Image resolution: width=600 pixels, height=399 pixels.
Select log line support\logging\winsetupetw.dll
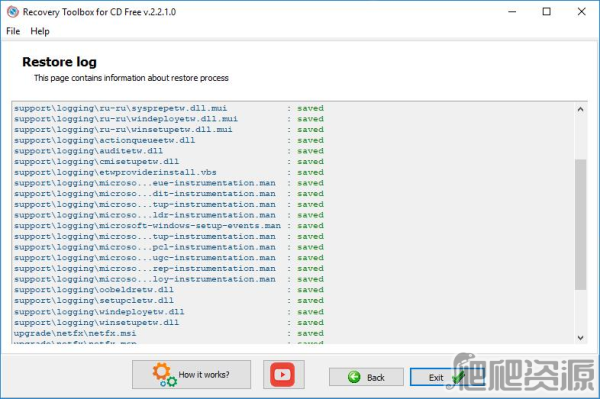click(x=169, y=323)
